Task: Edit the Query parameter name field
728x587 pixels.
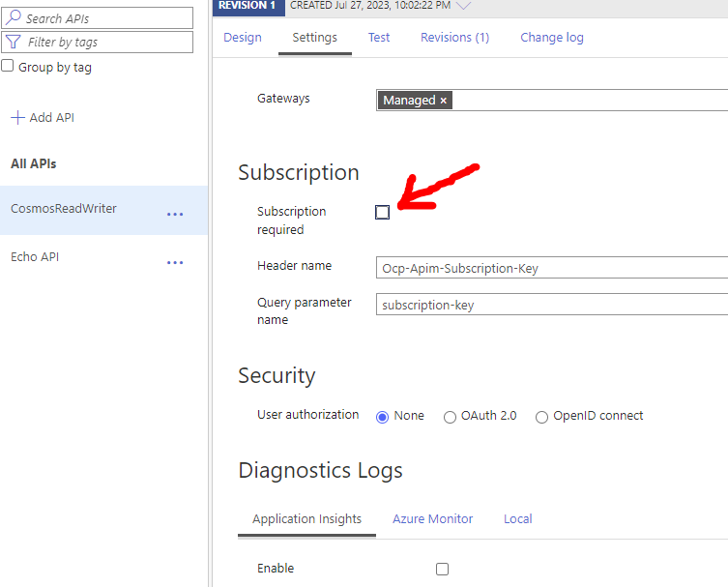Action: pos(552,305)
